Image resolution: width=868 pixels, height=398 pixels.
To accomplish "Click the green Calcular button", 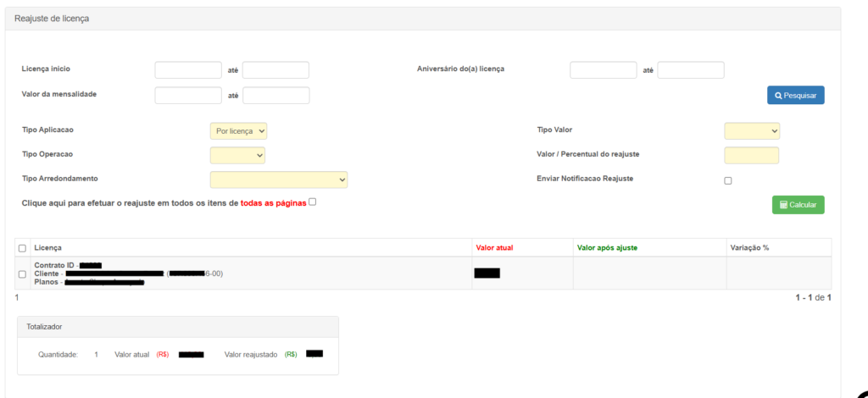I will (798, 205).
